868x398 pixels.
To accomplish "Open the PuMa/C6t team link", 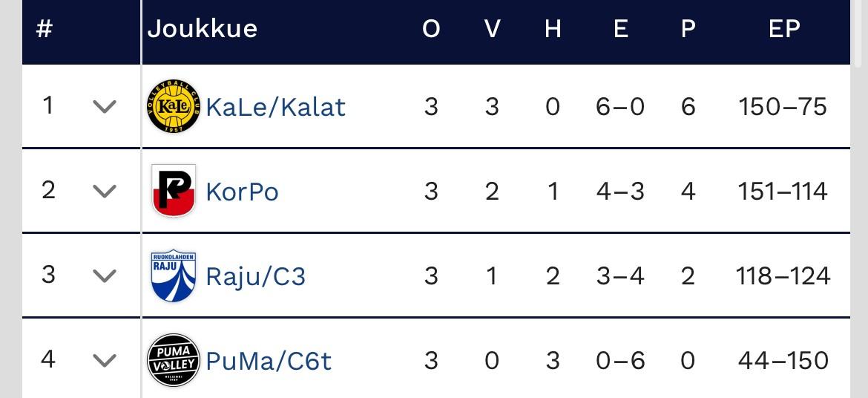I will (269, 361).
